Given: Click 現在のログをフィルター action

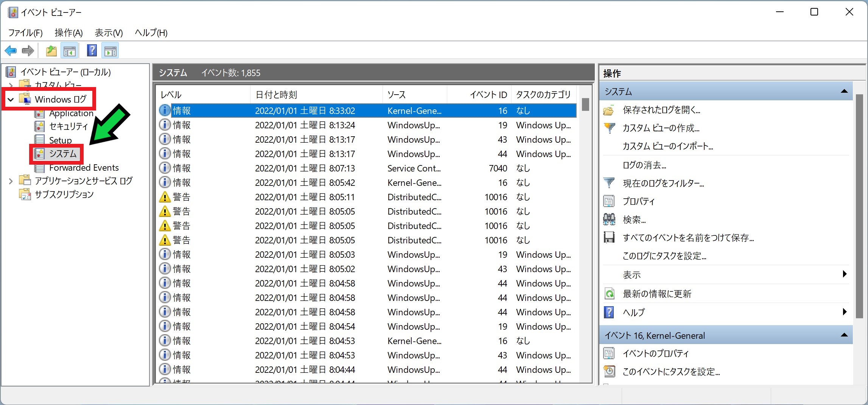Looking at the screenshot, I should [663, 184].
